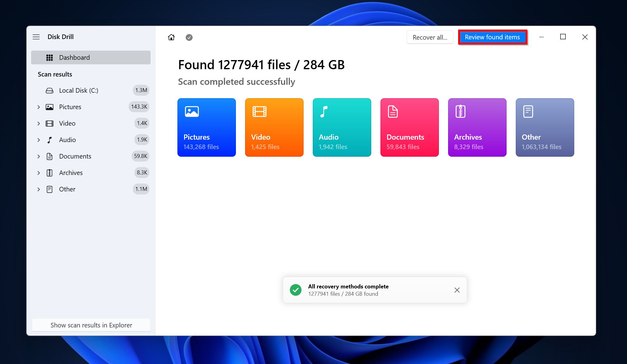Expand the Documents scan results

pyautogui.click(x=39, y=156)
